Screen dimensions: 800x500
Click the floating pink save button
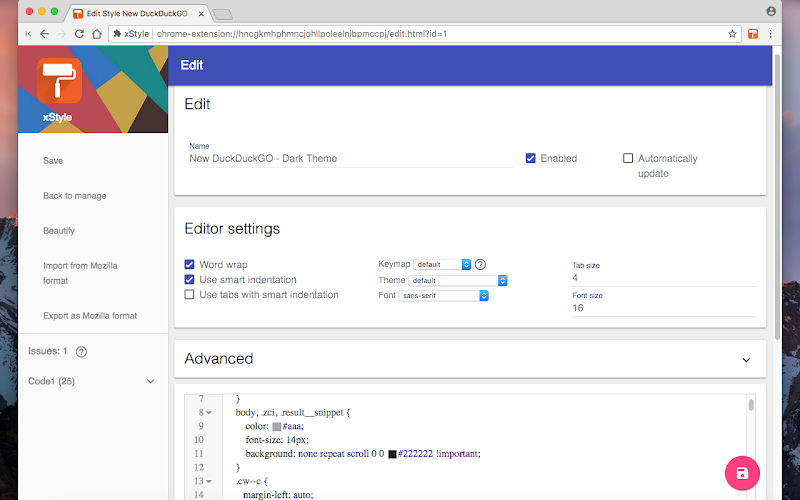pyautogui.click(x=742, y=473)
